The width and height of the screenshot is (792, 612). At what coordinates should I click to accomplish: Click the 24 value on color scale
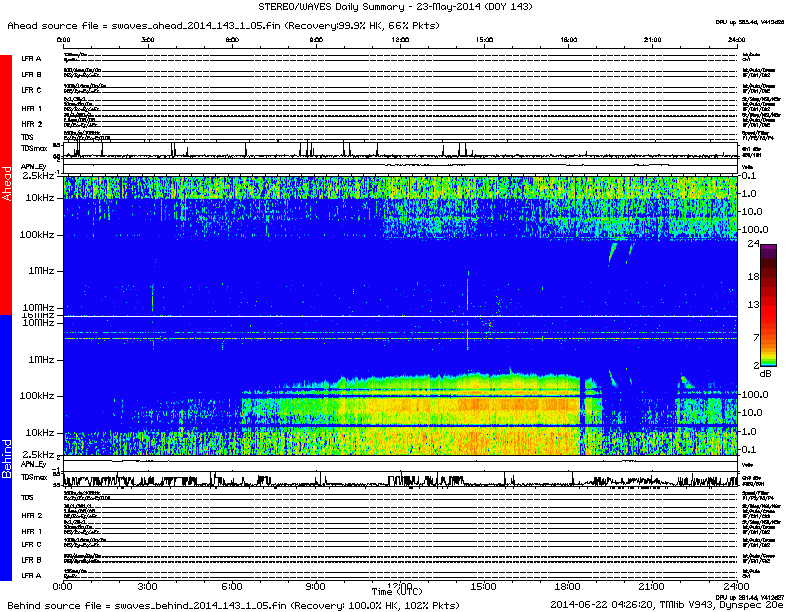753,244
